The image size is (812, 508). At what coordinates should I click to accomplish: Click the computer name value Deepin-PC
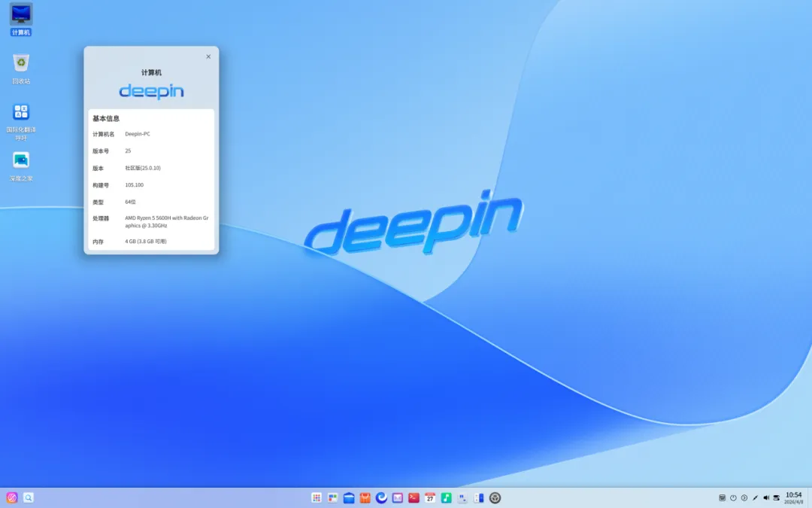138,134
